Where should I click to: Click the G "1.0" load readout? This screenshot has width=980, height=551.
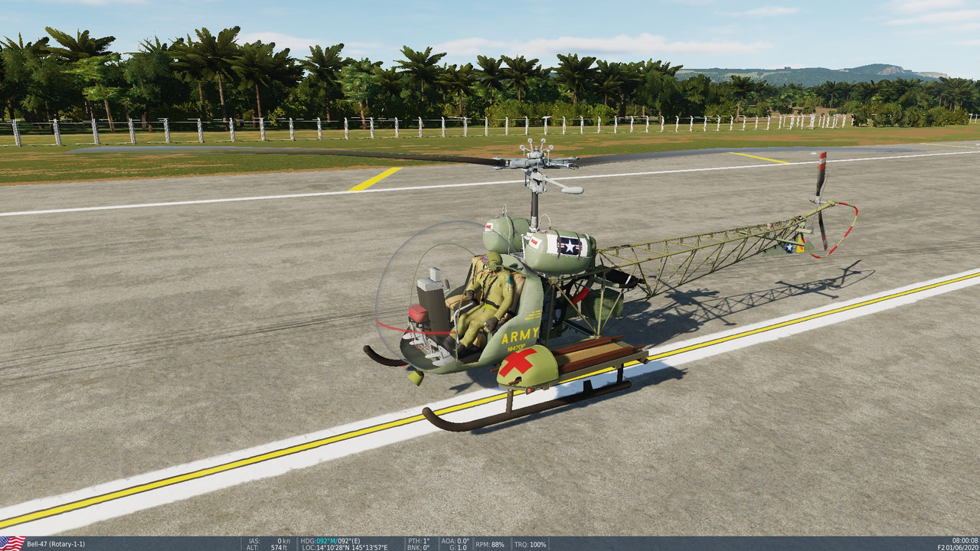[462, 547]
